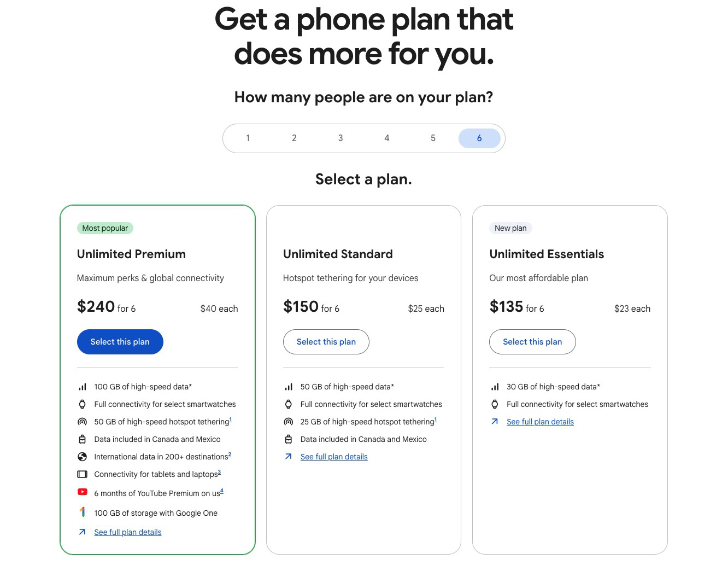This screenshot has width=728, height=565.
Task: Click the globe icon beside International data
Action: coord(82,457)
